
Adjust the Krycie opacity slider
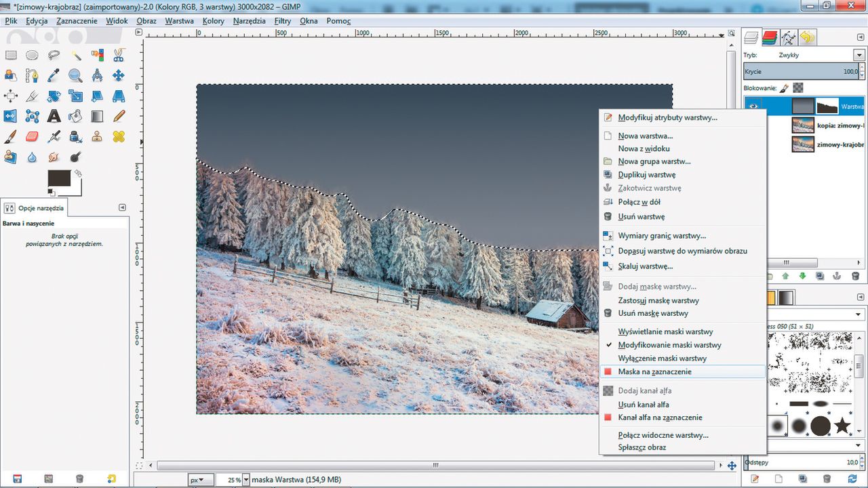803,71
